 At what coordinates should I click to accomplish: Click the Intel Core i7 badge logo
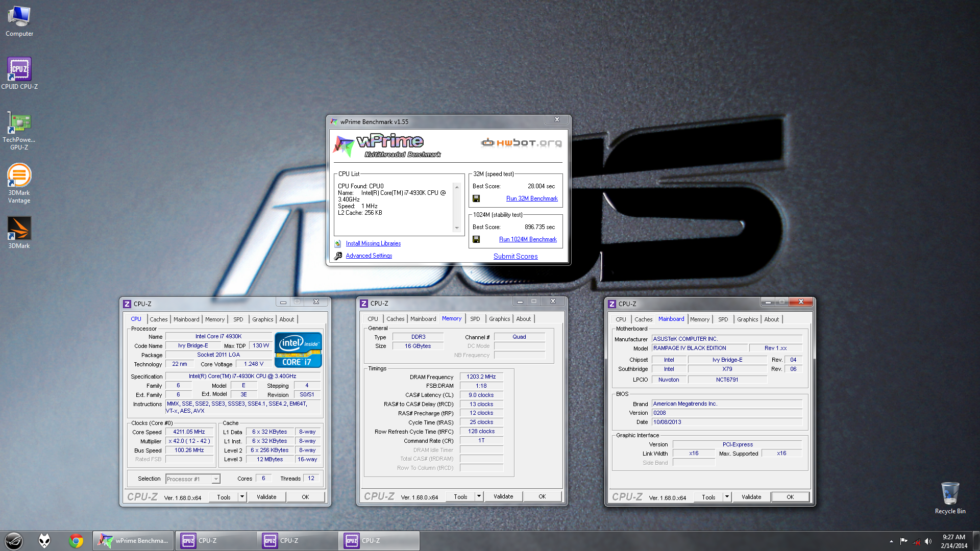coord(298,350)
